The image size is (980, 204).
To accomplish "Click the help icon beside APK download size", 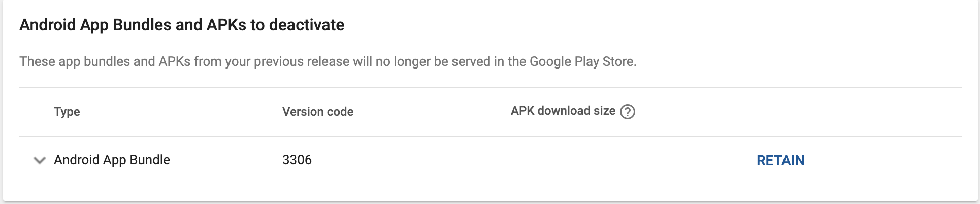I will point(628,111).
